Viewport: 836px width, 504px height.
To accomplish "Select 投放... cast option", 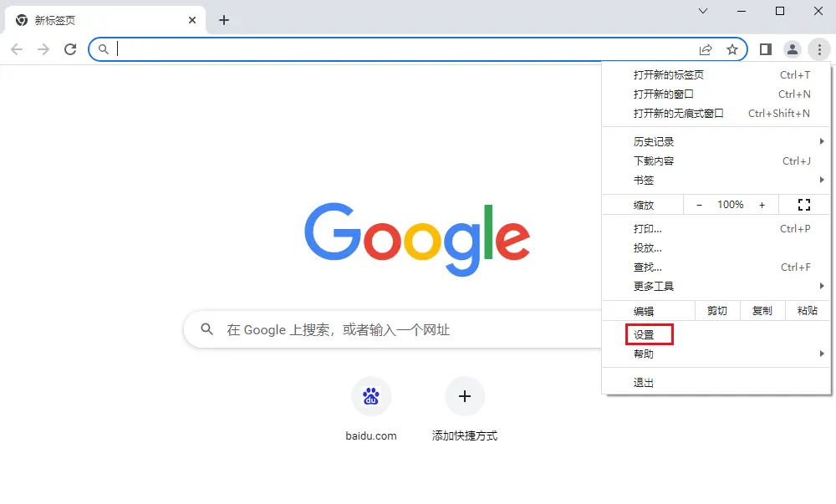I will (x=716, y=248).
